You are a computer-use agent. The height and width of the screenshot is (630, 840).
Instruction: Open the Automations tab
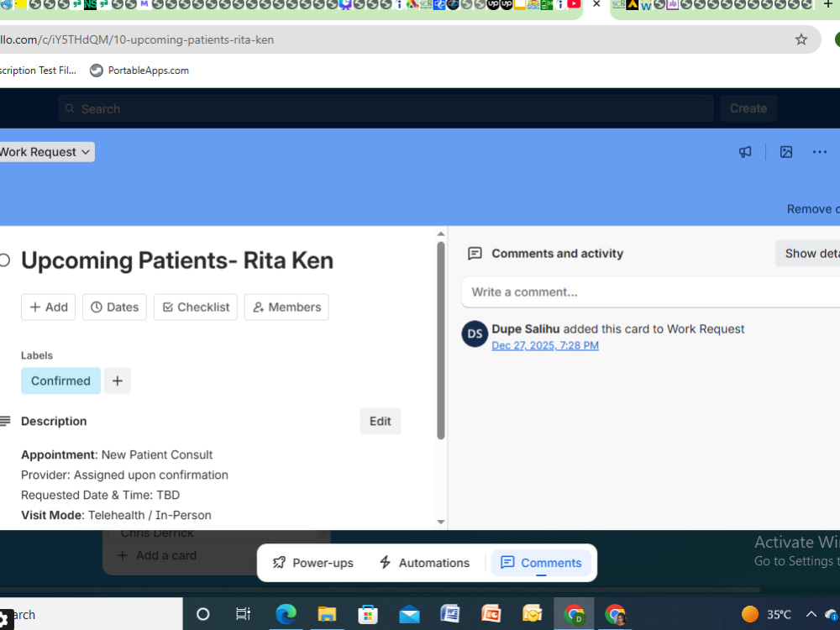tap(424, 563)
